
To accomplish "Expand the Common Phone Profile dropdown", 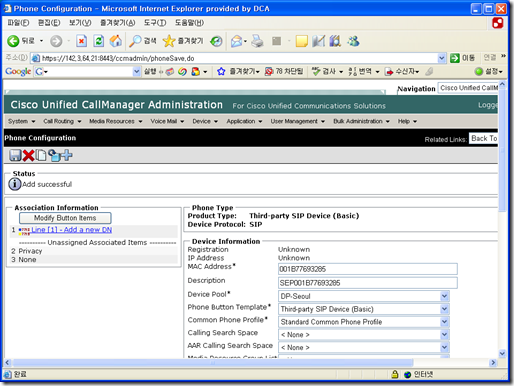I will pos(444,322).
